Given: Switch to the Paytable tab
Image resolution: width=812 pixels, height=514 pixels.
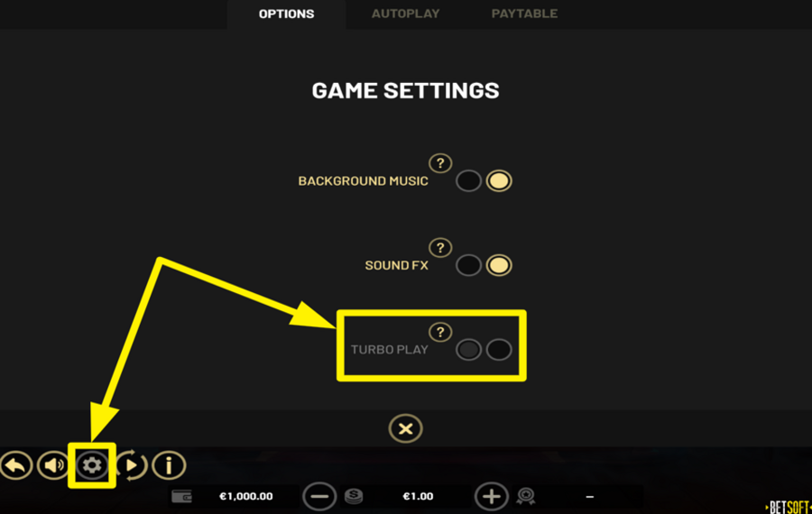Looking at the screenshot, I should coord(524,14).
